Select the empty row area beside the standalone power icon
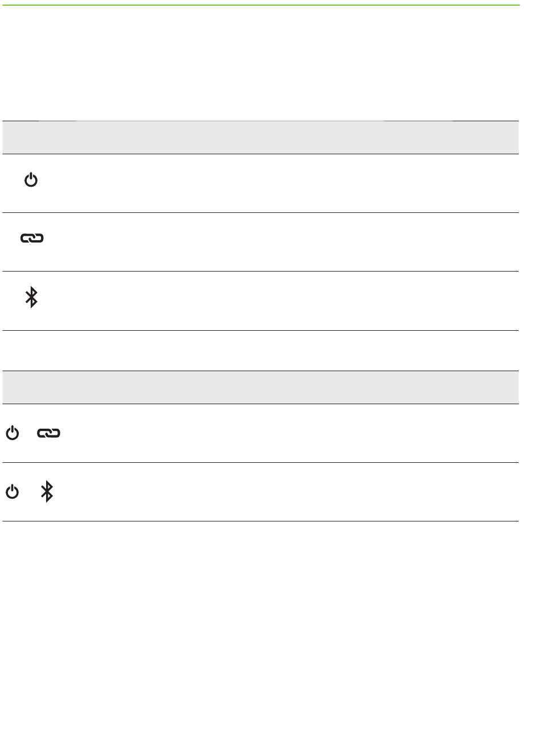Image resolution: width=541 pixels, height=756 pixels. tap(285, 183)
